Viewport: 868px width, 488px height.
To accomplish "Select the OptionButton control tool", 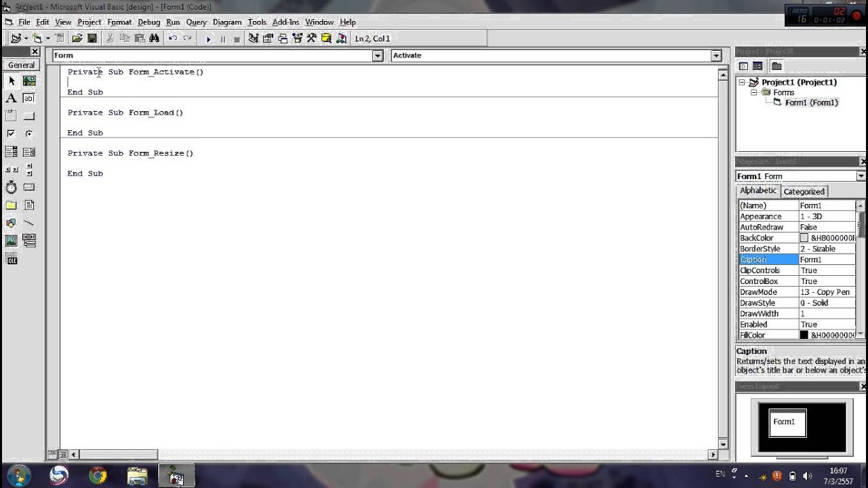I will pyautogui.click(x=29, y=134).
